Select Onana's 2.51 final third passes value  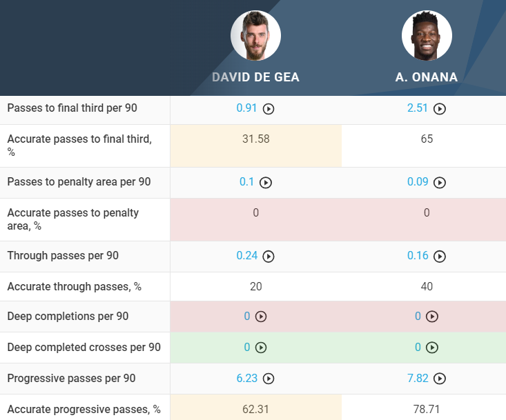click(x=418, y=108)
